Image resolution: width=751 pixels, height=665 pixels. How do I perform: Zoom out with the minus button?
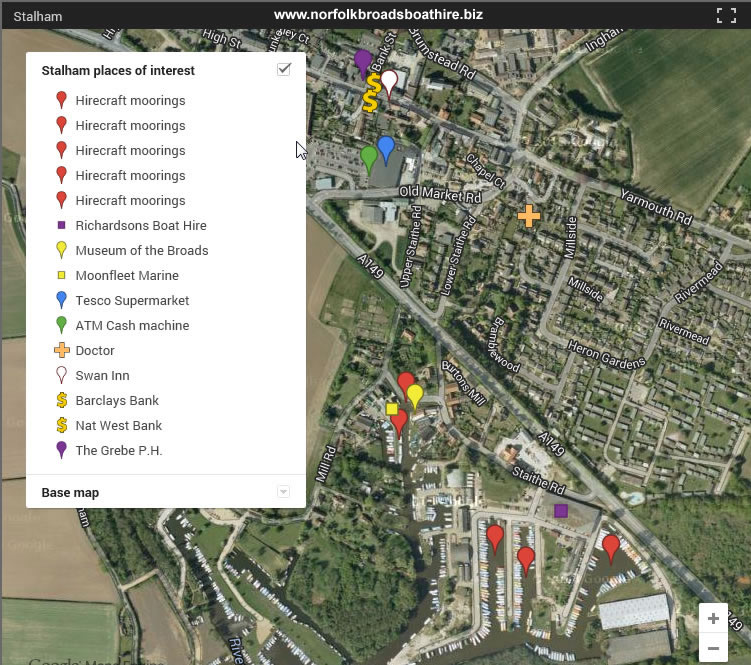[x=713, y=648]
